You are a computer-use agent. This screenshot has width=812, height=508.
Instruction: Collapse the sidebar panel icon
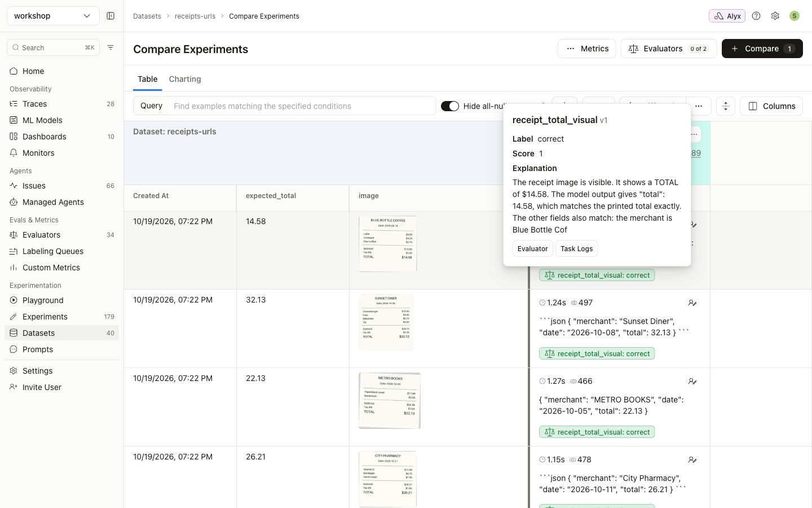111,16
